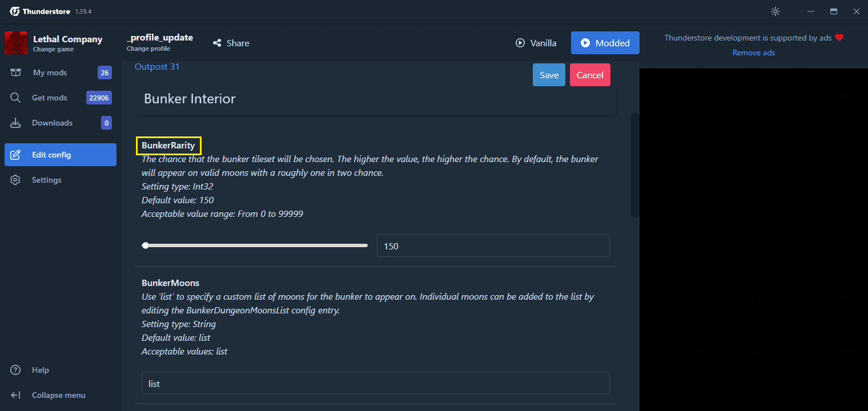Screen dimensions: 868x411
Task: Click the _profile_update profile name
Action: coord(160,38)
